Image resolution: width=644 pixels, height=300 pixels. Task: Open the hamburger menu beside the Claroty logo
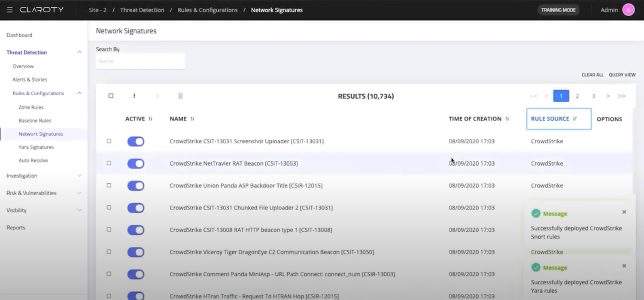pos(9,9)
